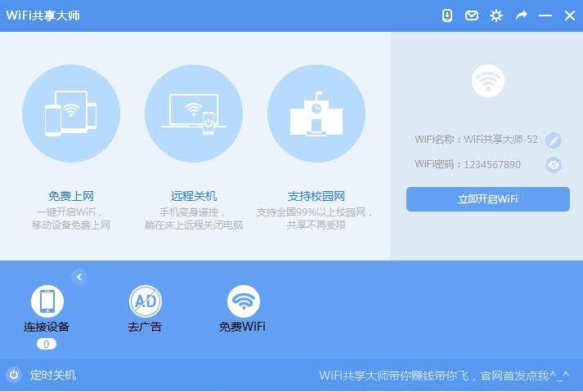Open the 免费WiFi icon
Screen dimensions: 583x392
pos(244,301)
